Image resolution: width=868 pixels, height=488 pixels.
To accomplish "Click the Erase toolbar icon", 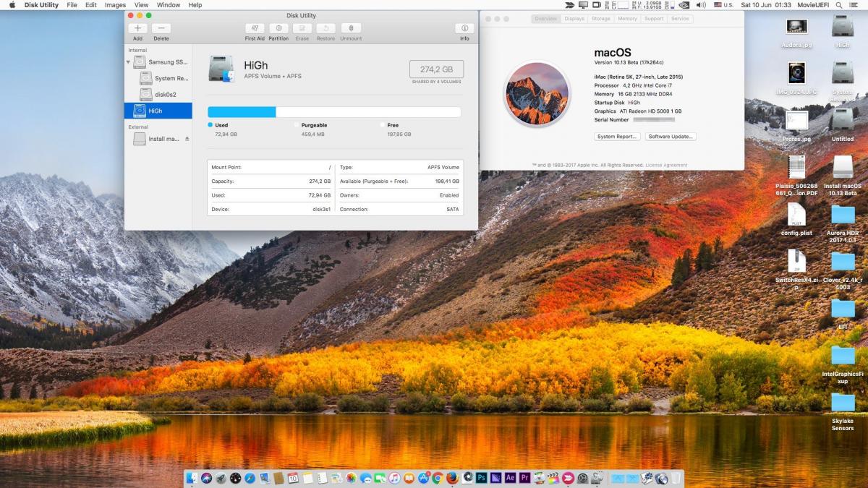I will coord(302,28).
